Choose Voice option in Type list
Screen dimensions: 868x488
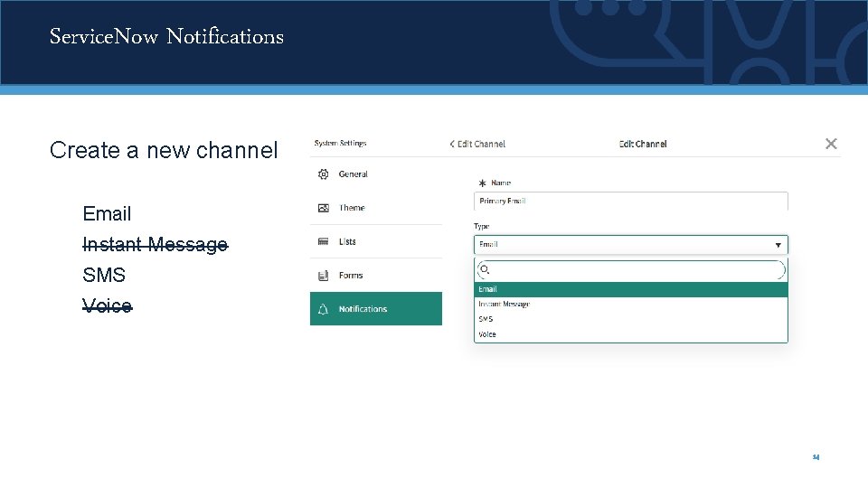[x=630, y=334]
